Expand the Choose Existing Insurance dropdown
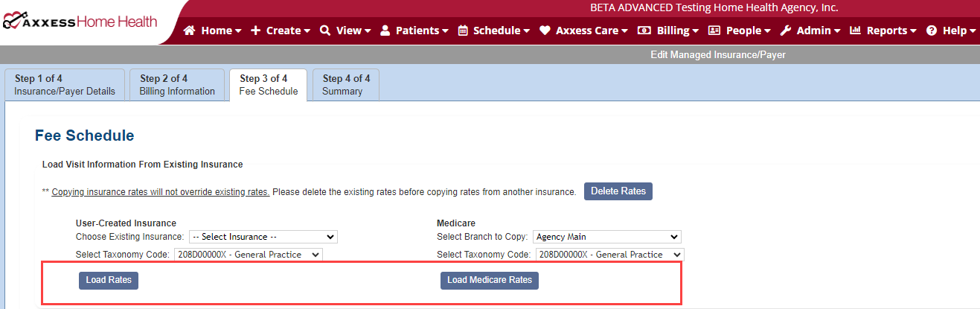The image size is (980, 309). [x=263, y=237]
